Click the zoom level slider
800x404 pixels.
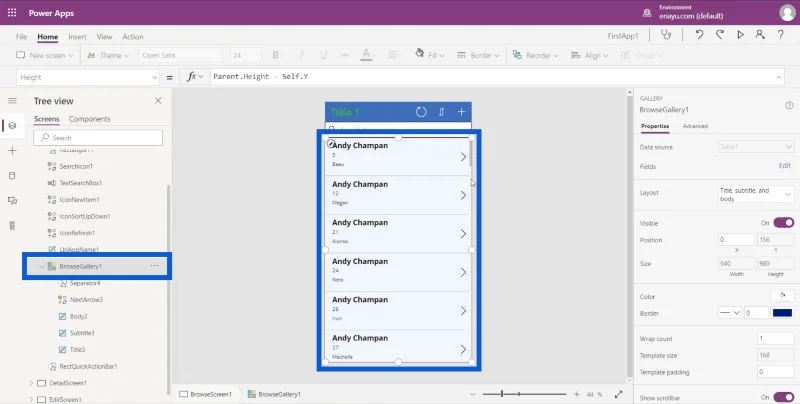(524, 394)
